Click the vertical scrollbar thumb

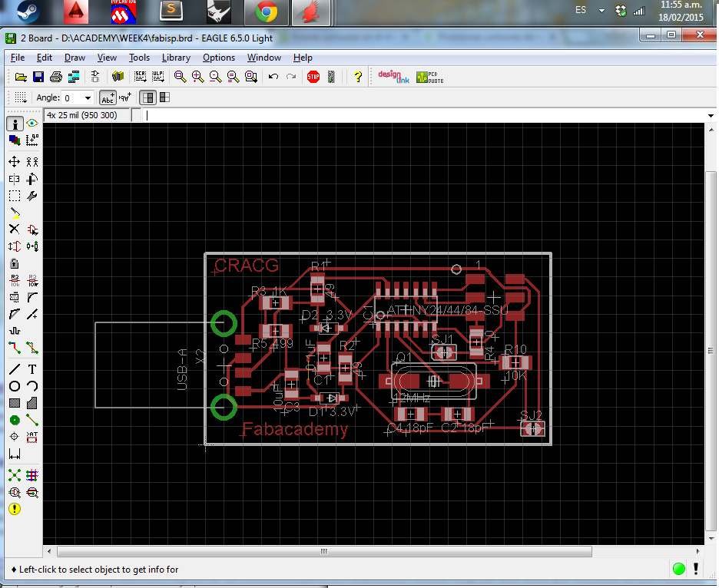pyautogui.click(x=711, y=351)
